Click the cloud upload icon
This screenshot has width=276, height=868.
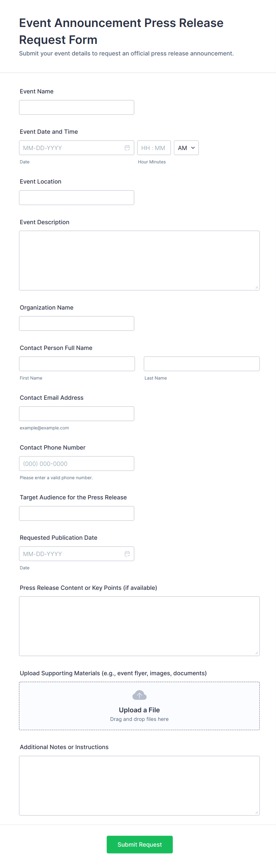[x=139, y=695]
